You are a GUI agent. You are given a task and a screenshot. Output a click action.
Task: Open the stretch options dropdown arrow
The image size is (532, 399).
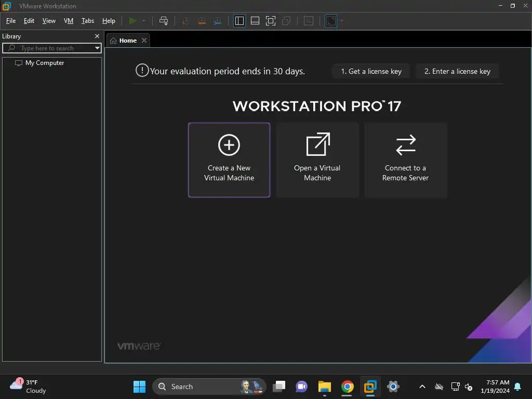coord(342,21)
